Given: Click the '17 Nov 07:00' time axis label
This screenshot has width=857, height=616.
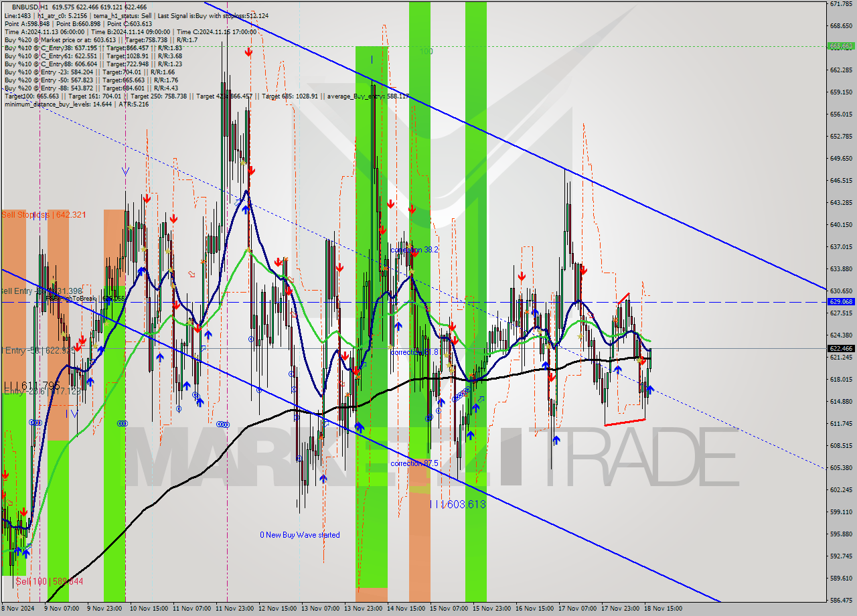Looking at the screenshot, I should point(578,609).
